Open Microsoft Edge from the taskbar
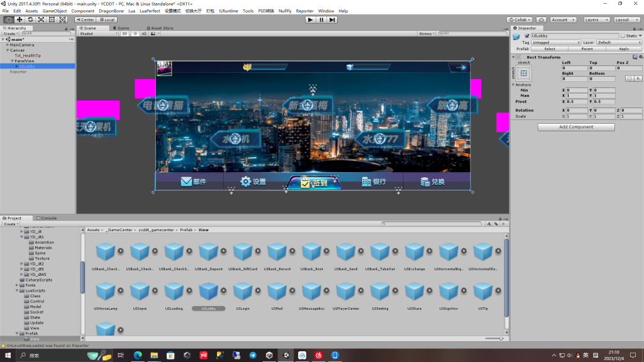 coord(138,355)
